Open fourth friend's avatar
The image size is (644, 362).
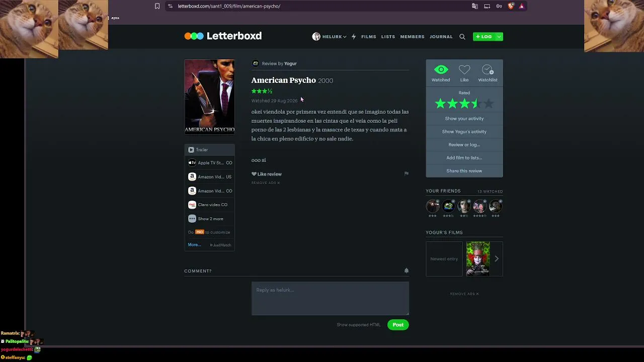(x=479, y=206)
